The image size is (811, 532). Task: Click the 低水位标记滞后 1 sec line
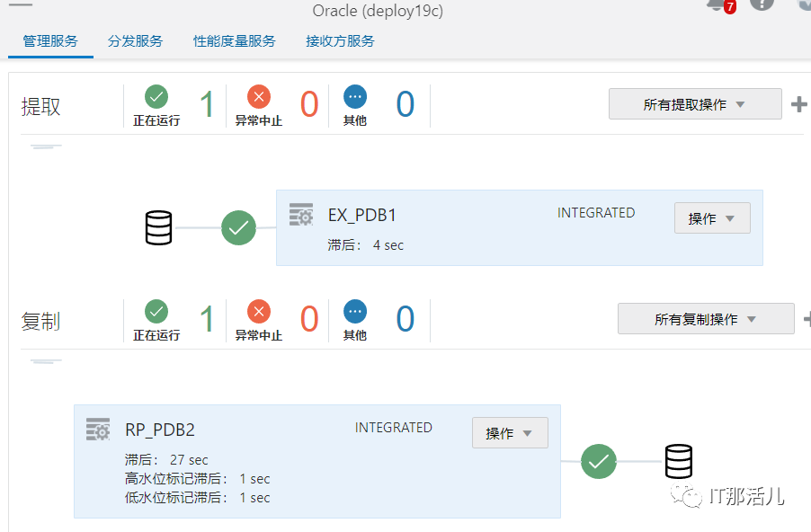point(197,498)
